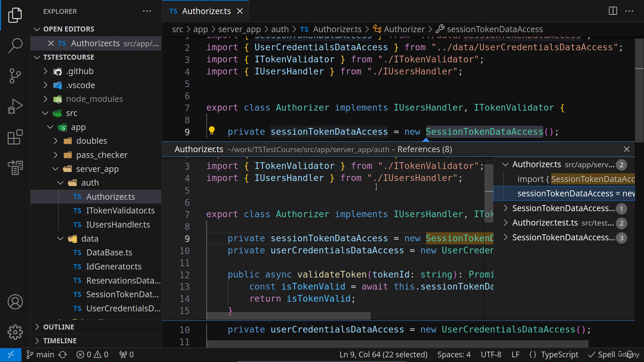The width and height of the screenshot is (644, 362).
Task: Open Extensions view
Action: pos(15,137)
